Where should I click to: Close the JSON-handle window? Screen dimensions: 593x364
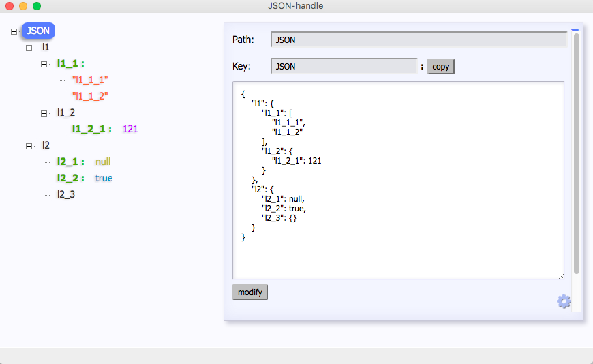click(10, 6)
